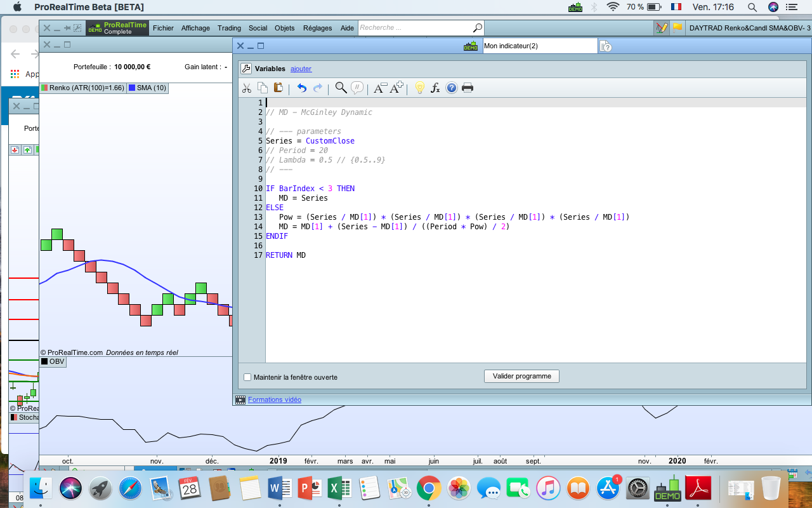Open search with the magnifying glass icon
The image size is (812, 508).
coord(341,88)
